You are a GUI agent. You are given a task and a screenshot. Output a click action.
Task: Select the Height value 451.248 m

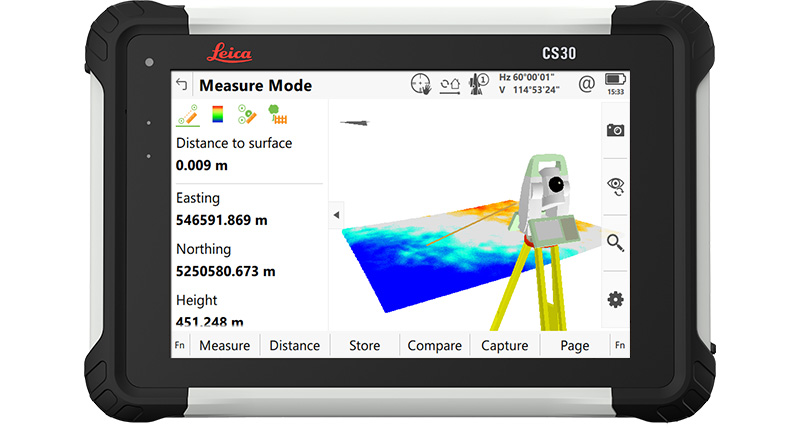pos(209,322)
